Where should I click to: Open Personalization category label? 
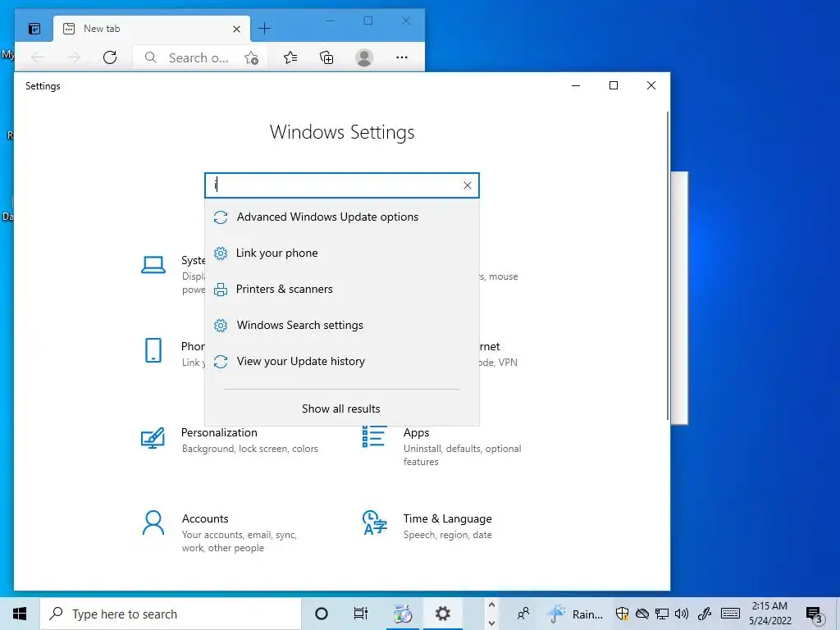[219, 432]
